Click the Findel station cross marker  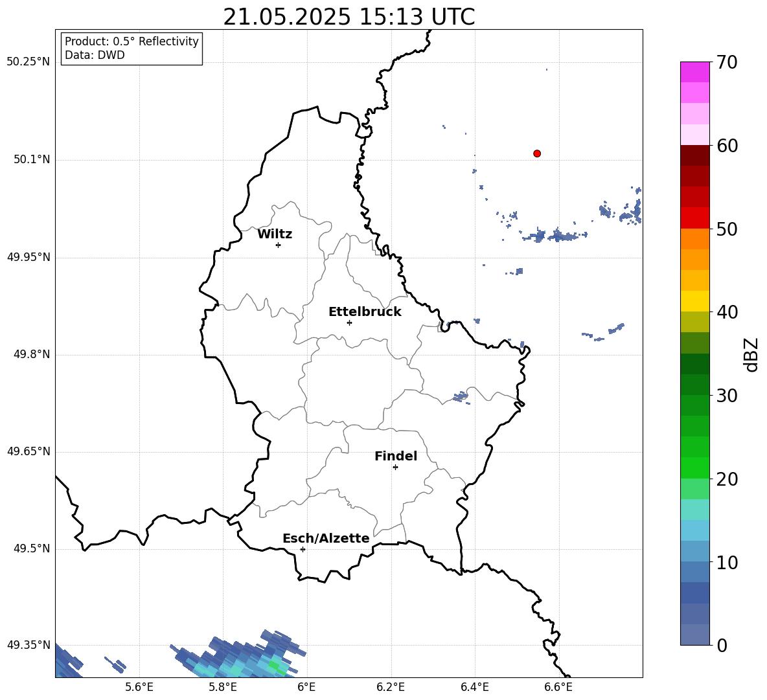coord(395,468)
